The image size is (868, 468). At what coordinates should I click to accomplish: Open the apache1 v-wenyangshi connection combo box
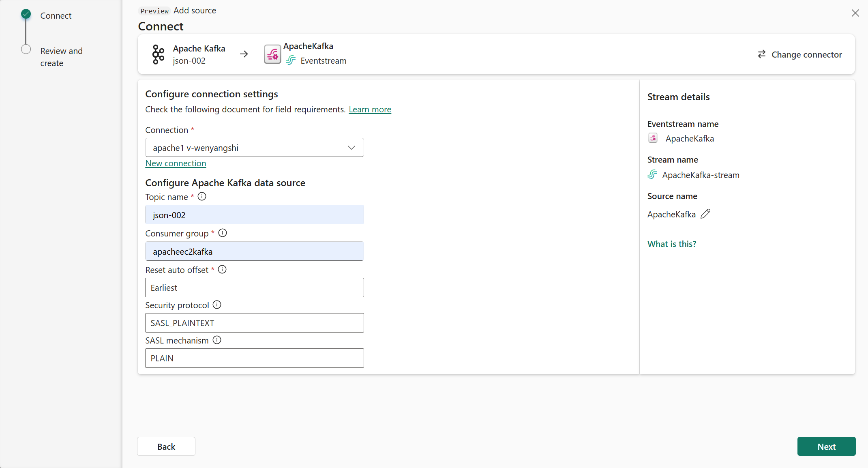(x=255, y=148)
